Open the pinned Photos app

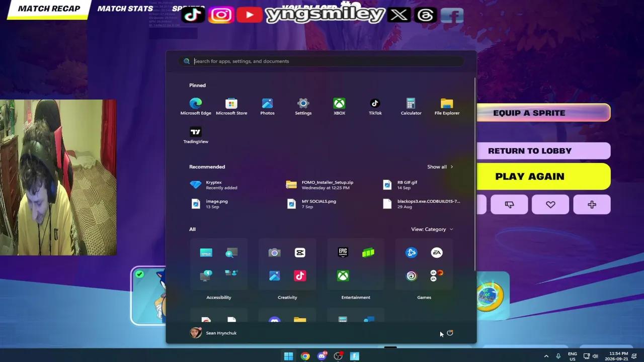[x=267, y=107]
